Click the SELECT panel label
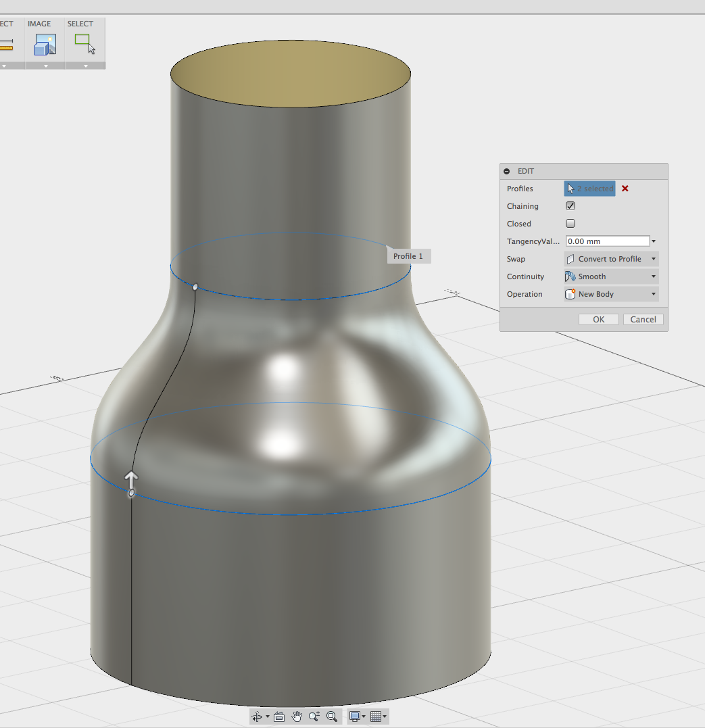The image size is (705, 728). coord(80,23)
